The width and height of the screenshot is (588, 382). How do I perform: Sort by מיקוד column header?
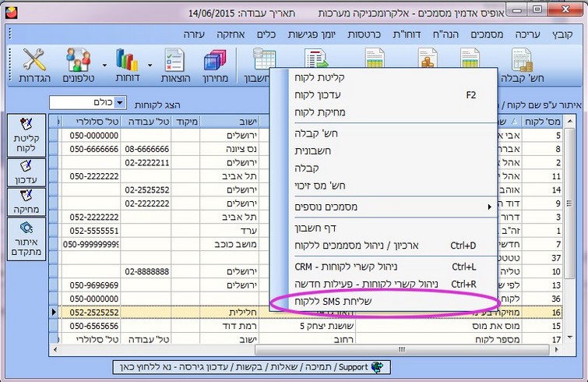pos(185,122)
